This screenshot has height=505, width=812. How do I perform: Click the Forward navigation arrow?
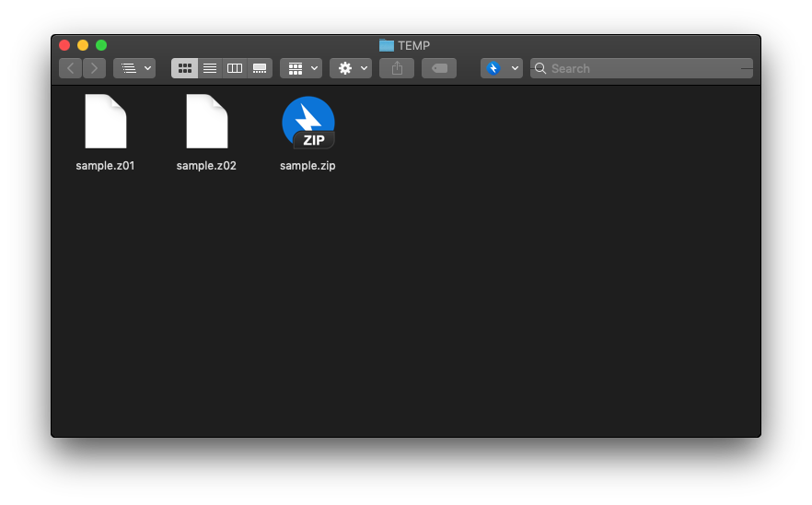pos(94,68)
